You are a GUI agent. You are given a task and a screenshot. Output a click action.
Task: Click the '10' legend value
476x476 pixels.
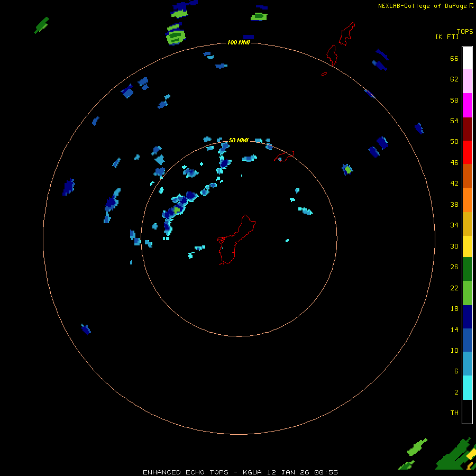[x=454, y=351]
